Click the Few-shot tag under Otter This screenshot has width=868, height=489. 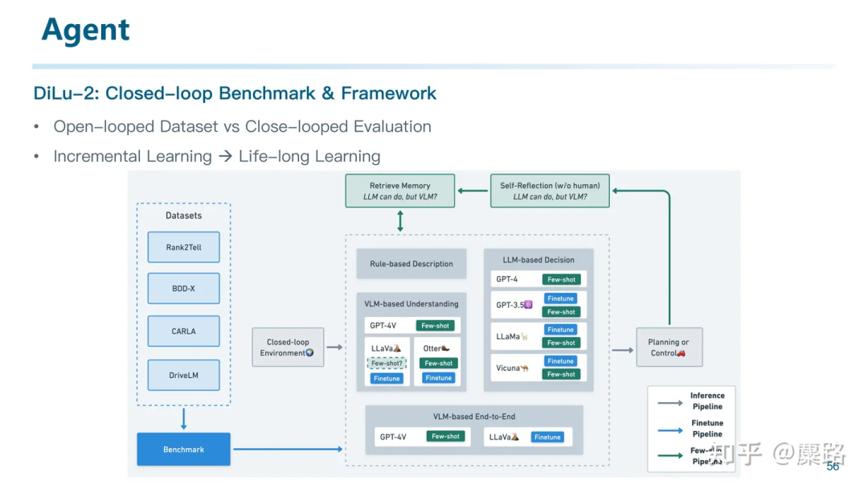[x=439, y=364]
